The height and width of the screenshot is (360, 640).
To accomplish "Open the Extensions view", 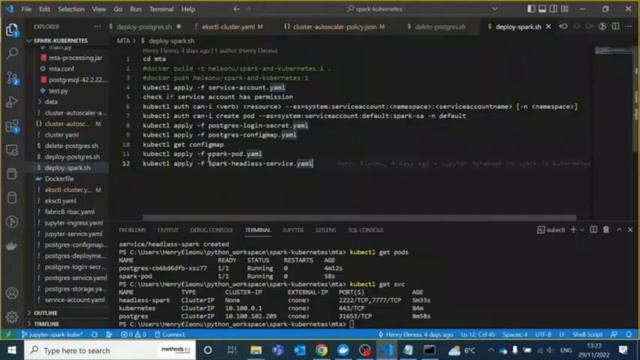I will (12, 126).
